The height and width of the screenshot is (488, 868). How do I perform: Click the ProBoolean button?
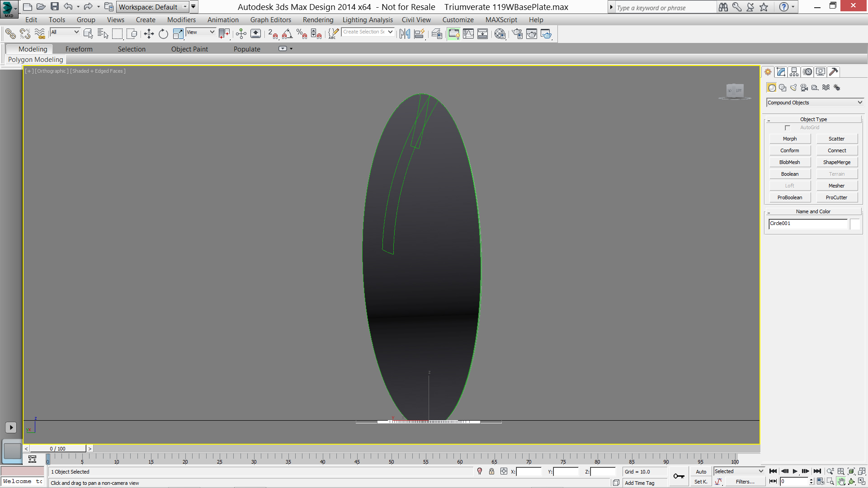(x=790, y=197)
